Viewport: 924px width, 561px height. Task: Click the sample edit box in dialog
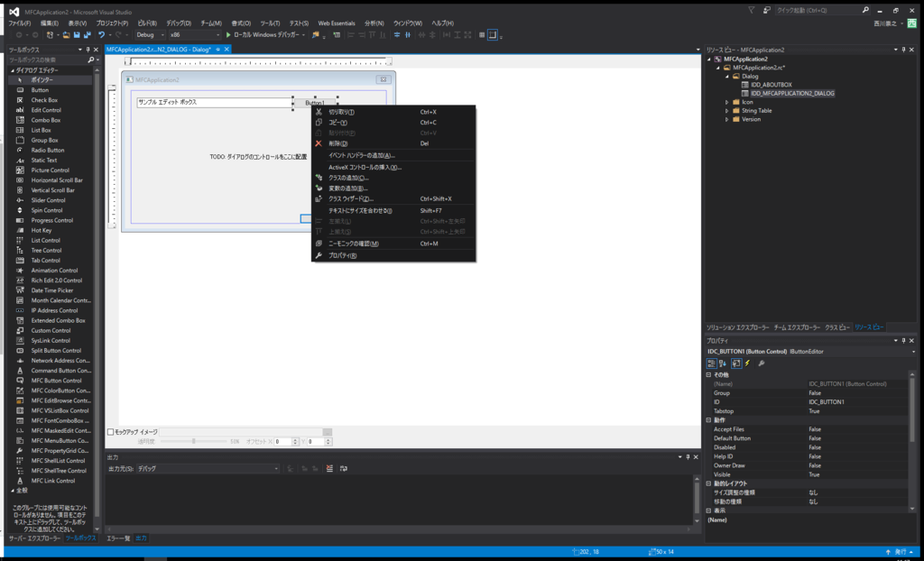(215, 103)
